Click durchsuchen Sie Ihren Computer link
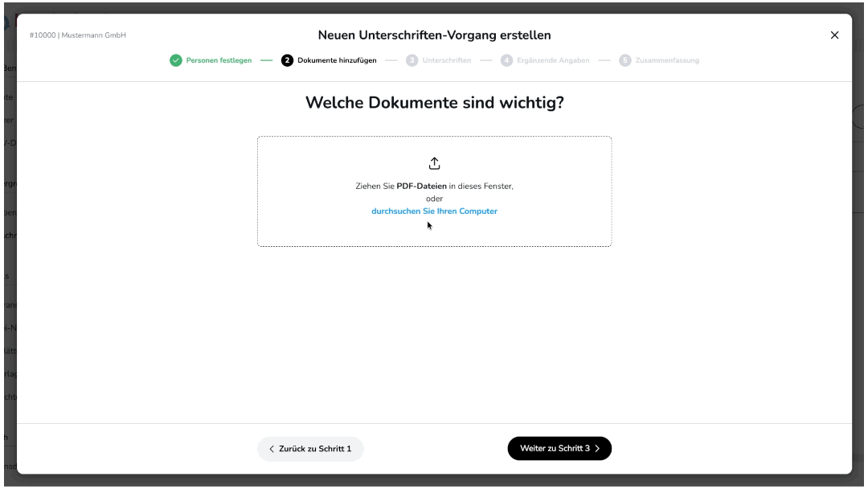 tap(434, 211)
